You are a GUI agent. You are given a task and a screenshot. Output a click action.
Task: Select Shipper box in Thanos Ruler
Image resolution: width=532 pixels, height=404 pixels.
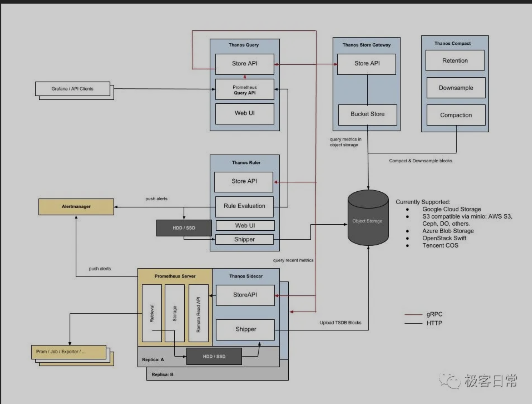point(245,239)
